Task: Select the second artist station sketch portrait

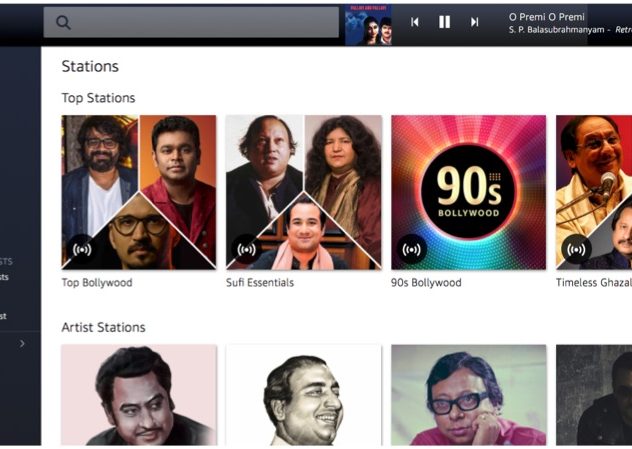Action: click(x=304, y=395)
